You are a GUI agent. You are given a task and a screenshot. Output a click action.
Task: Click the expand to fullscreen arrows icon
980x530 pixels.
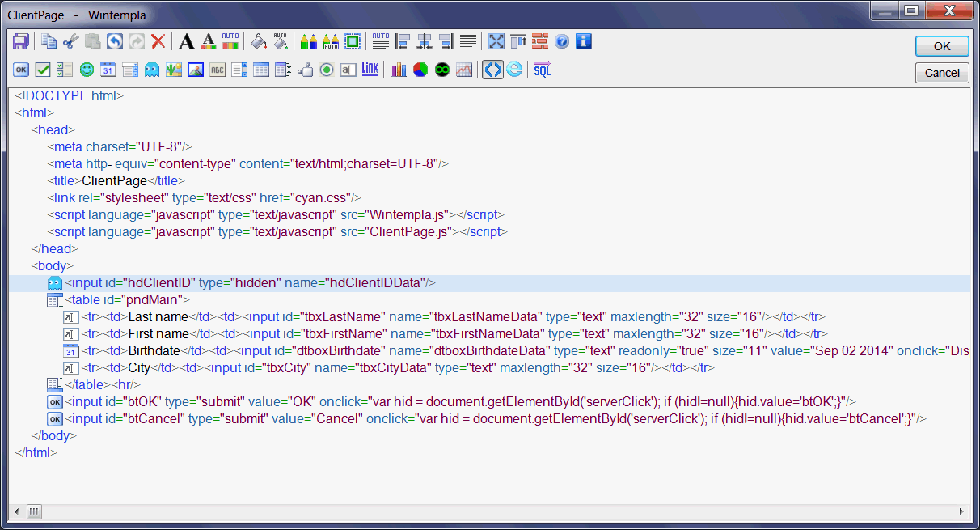click(496, 41)
